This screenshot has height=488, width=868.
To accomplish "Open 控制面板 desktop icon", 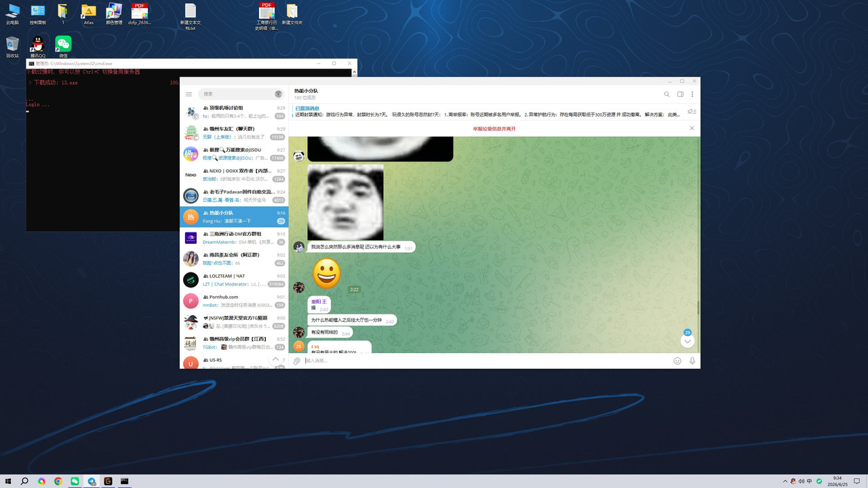I will click(x=38, y=14).
